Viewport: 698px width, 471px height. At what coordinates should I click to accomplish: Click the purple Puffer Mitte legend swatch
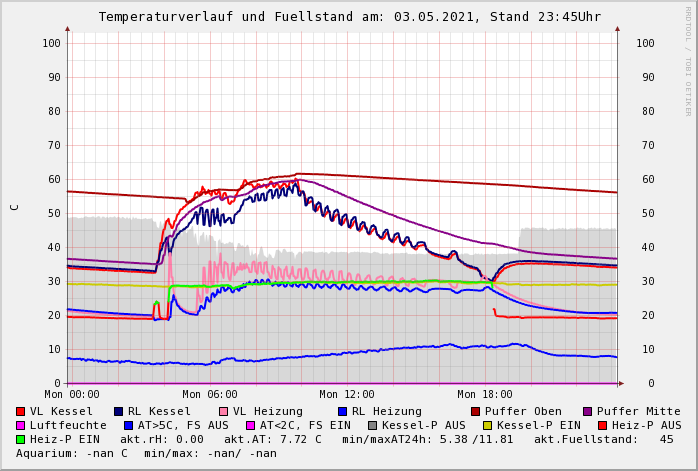[588, 411]
